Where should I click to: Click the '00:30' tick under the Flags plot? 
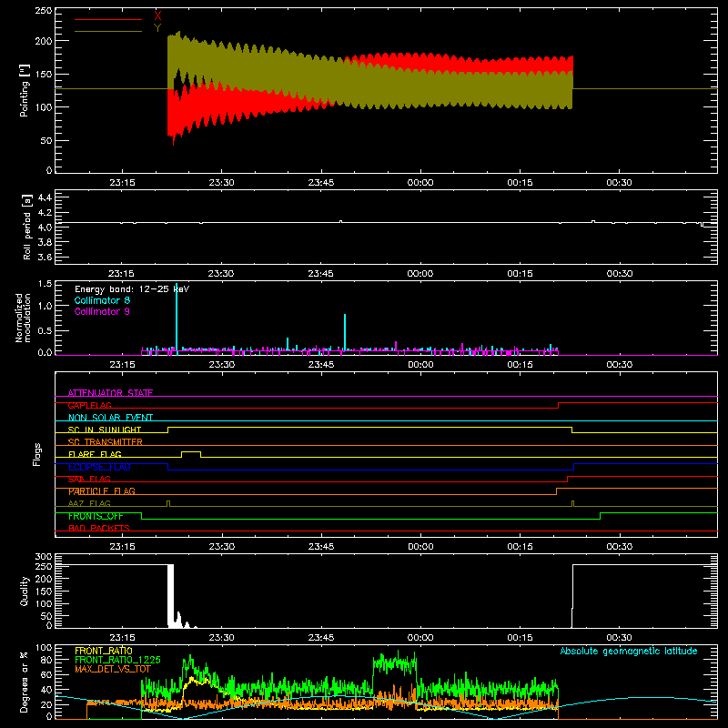pyautogui.click(x=619, y=547)
